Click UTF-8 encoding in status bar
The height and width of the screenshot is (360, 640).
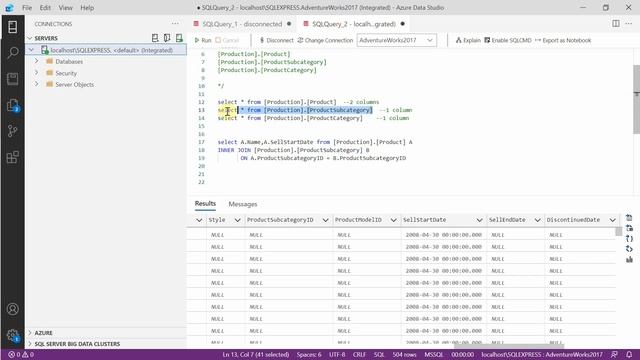[x=337, y=354]
